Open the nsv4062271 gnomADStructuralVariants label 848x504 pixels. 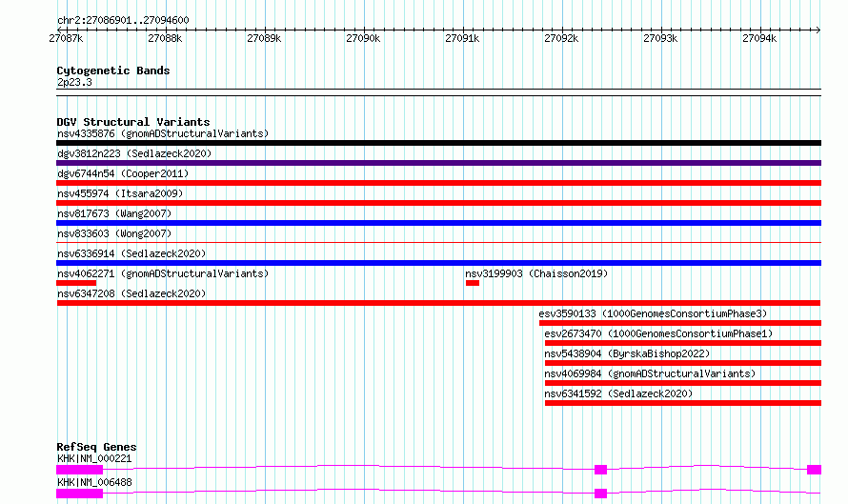click(x=163, y=273)
